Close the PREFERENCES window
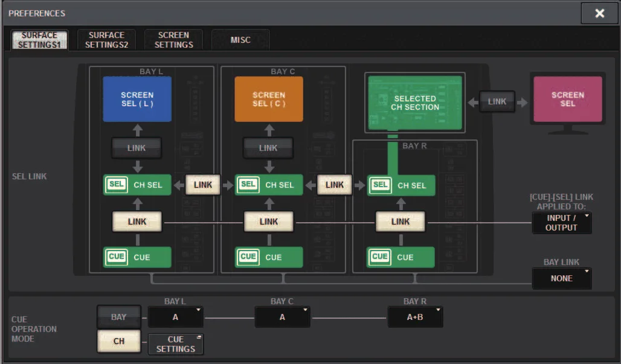621x364 pixels. 599,13
